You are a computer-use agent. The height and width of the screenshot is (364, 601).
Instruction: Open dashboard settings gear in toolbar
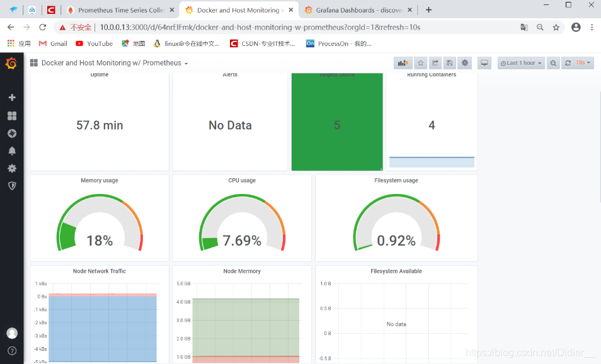pos(464,63)
